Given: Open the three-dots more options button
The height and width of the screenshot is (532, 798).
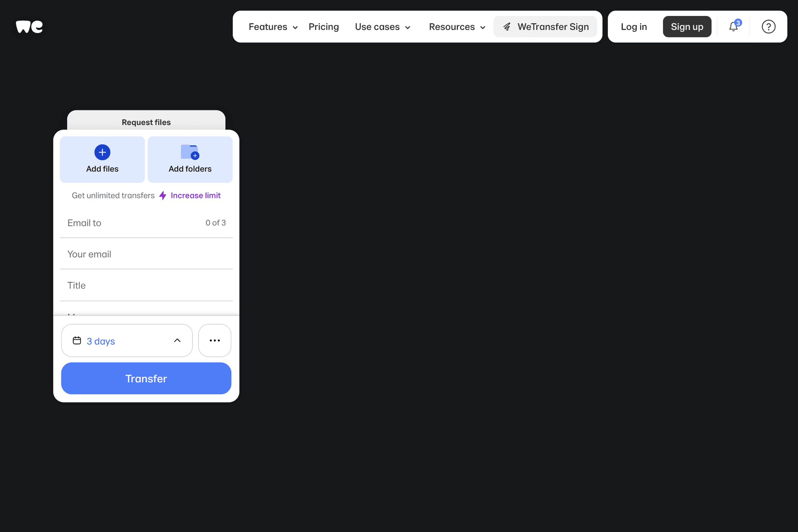Looking at the screenshot, I should point(215,340).
